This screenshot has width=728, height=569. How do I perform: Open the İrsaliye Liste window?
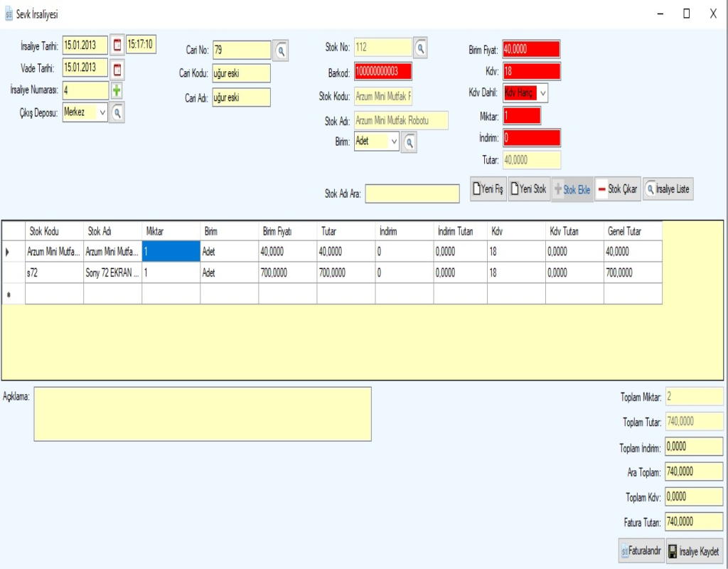click(667, 190)
